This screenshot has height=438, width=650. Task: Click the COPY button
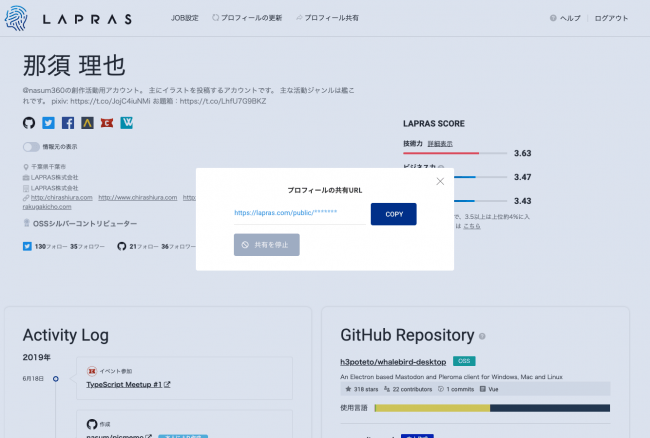point(393,214)
